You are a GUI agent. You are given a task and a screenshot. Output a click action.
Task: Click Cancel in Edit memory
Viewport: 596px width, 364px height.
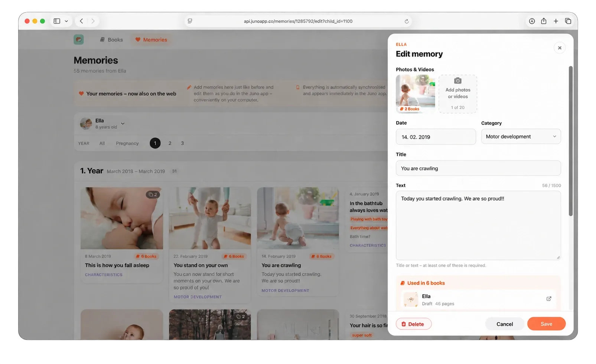point(505,324)
